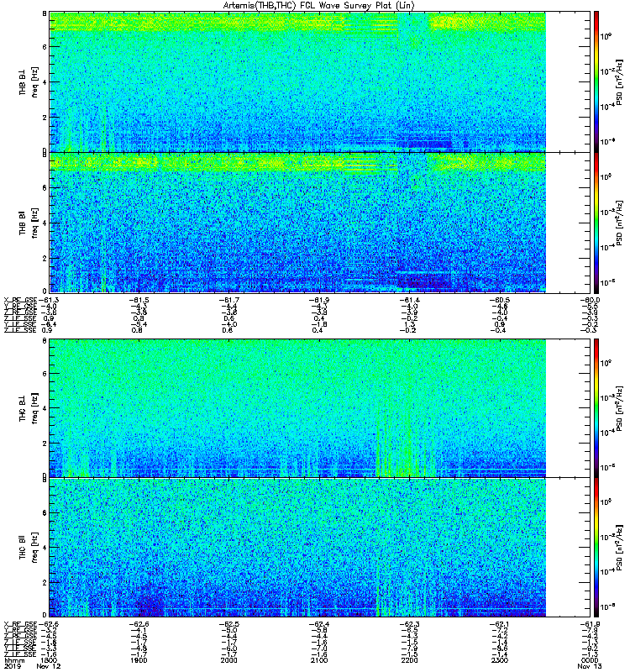Click the THB X_RE_GSE value "-61.3"
This screenshot has height=672, width=630.
48,300
